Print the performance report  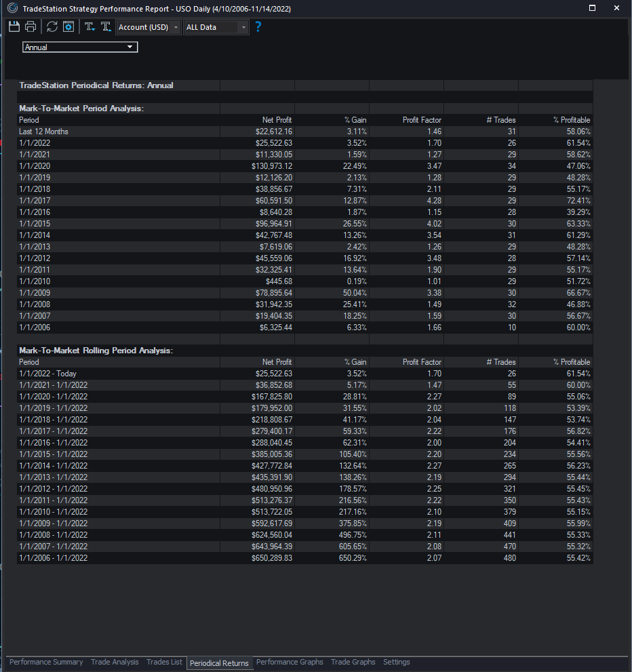[31, 26]
